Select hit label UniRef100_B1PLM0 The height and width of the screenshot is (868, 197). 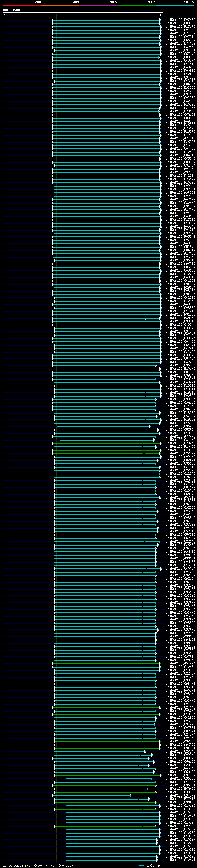click(x=180, y=369)
